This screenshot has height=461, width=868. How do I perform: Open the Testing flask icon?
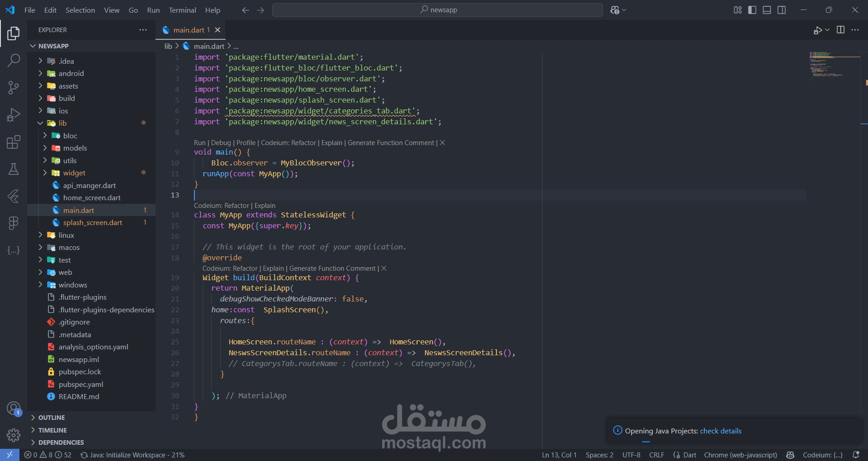14,169
